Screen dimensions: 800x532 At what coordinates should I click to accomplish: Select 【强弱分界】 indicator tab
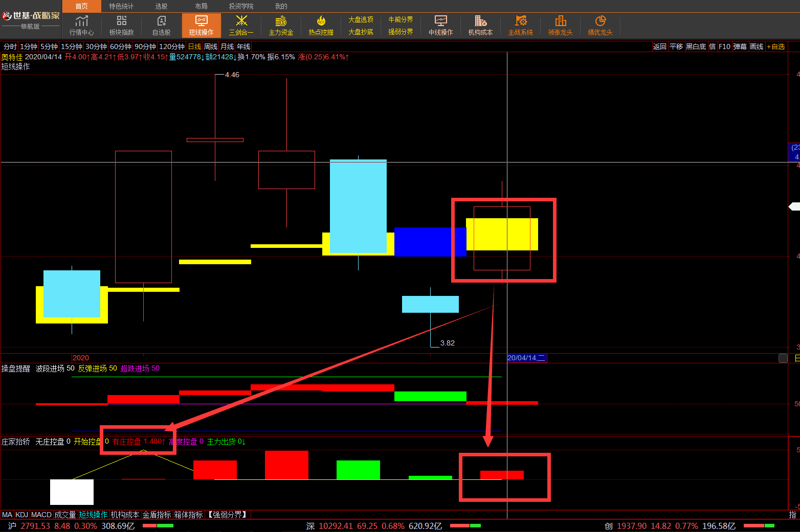[x=228, y=515]
